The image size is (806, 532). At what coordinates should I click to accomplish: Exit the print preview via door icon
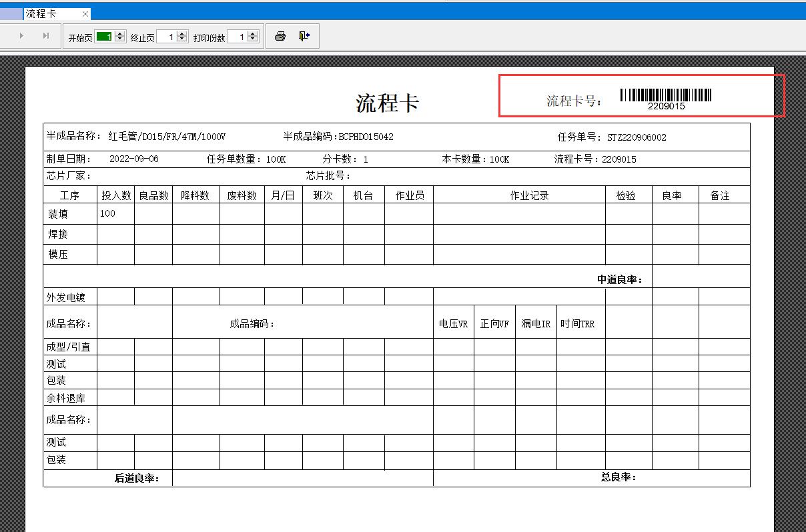tap(304, 37)
